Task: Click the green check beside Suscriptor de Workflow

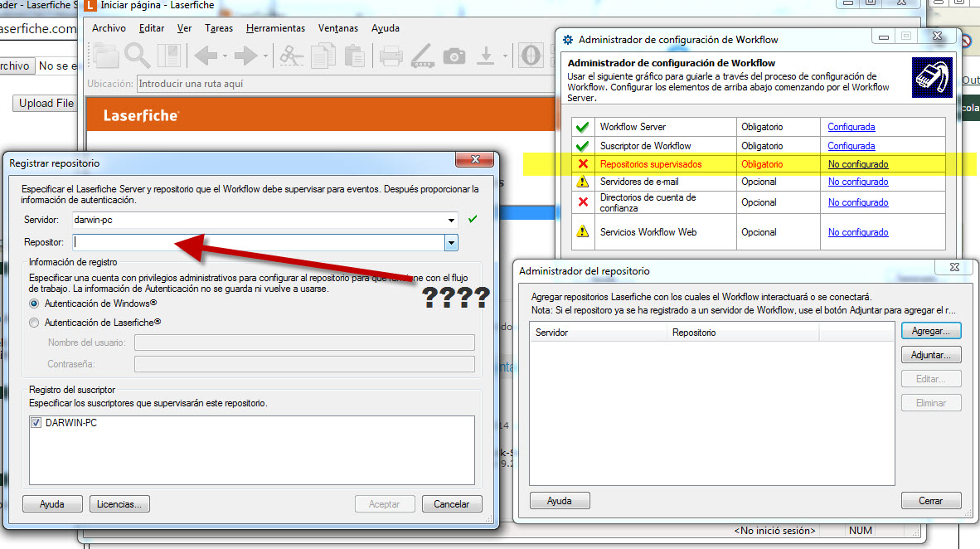Action: (583, 146)
